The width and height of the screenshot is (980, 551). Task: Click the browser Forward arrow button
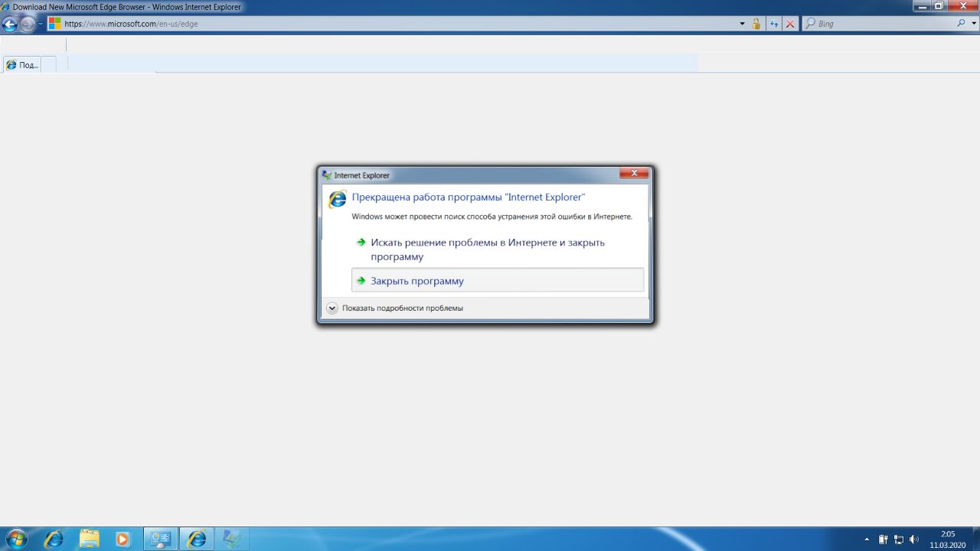click(28, 24)
